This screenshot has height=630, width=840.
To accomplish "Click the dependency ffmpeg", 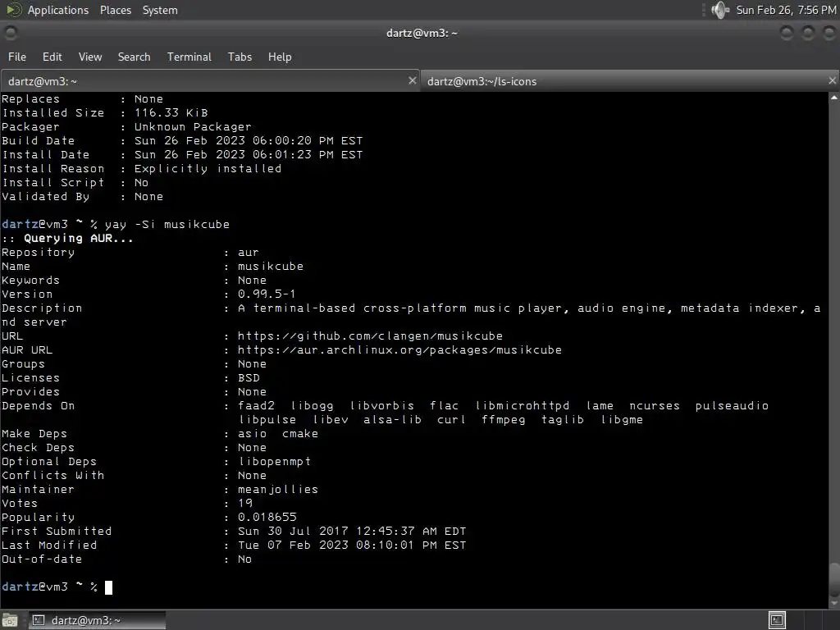I will click(x=503, y=419).
